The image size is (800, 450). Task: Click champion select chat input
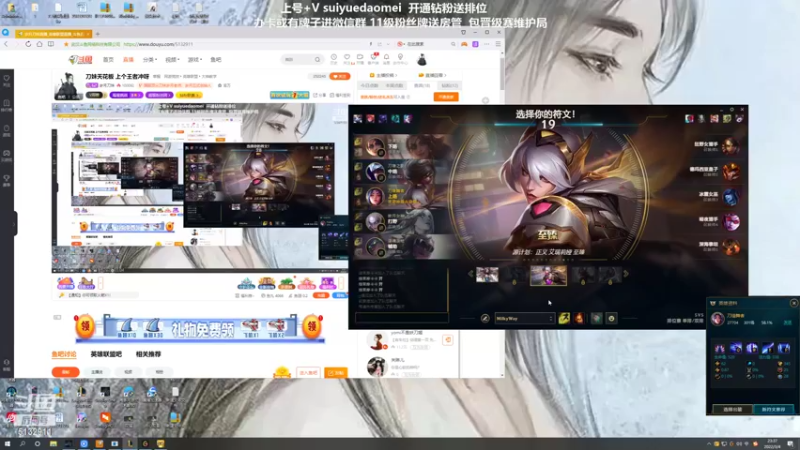pyautogui.click(x=402, y=318)
